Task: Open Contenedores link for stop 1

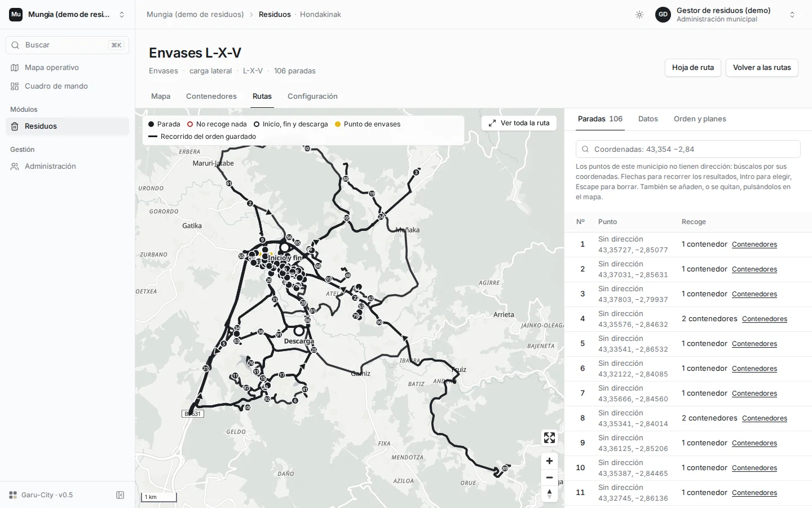Action: [x=754, y=244]
